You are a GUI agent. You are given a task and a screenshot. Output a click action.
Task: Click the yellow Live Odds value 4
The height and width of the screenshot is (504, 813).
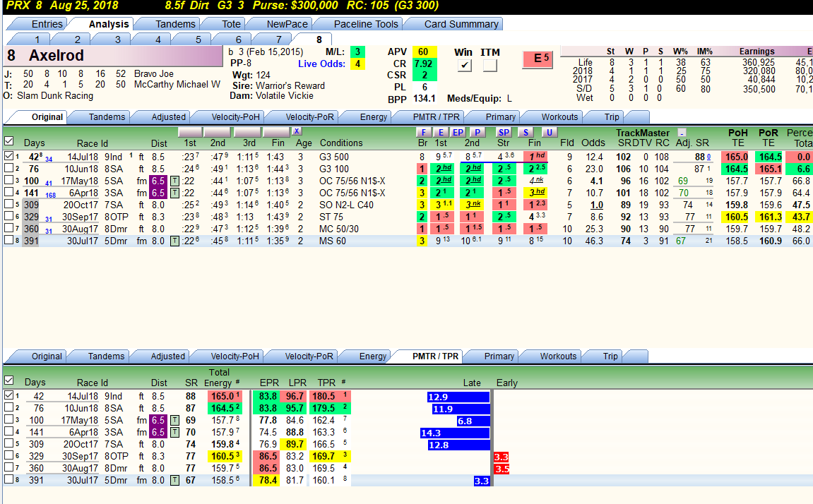point(357,64)
